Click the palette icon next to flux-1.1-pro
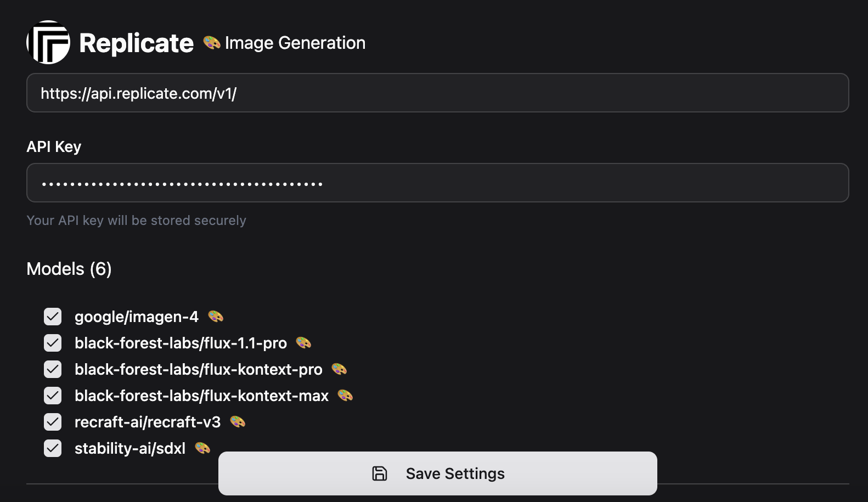Viewport: 868px width, 502px height. (303, 342)
